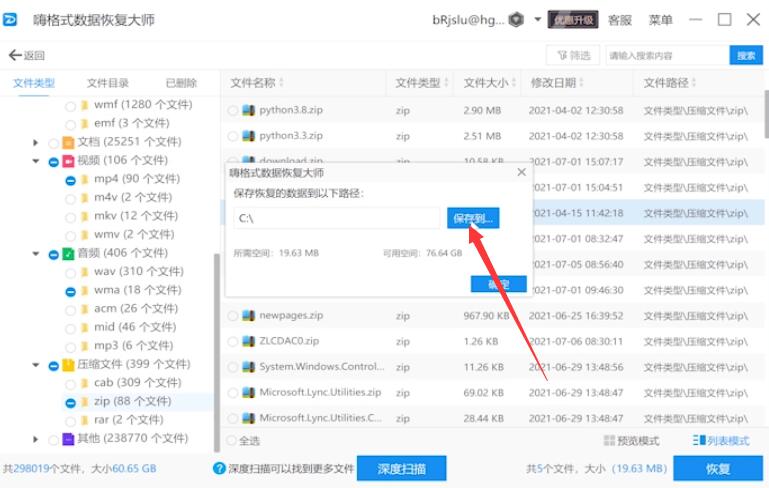The height and width of the screenshot is (488, 769).
Task: Toggle the cab checkbox
Action: pos(70,384)
